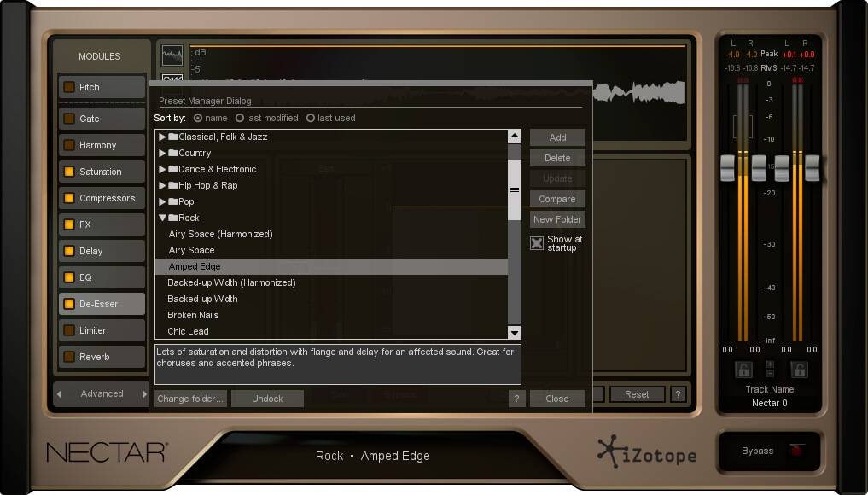The width and height of the screenshot is (868, 495).
Task: Disable the FX module enable LED
Action: coord(69,224)
